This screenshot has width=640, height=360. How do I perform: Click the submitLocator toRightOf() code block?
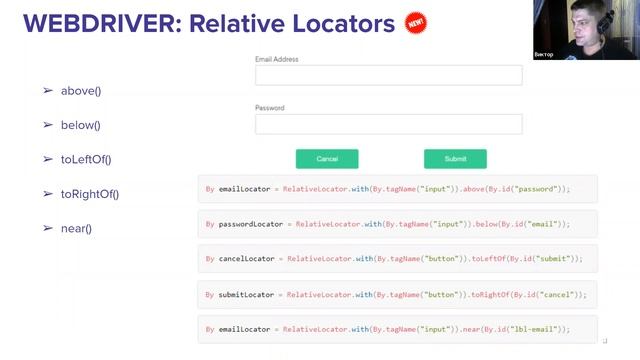(x=398, y=295)
